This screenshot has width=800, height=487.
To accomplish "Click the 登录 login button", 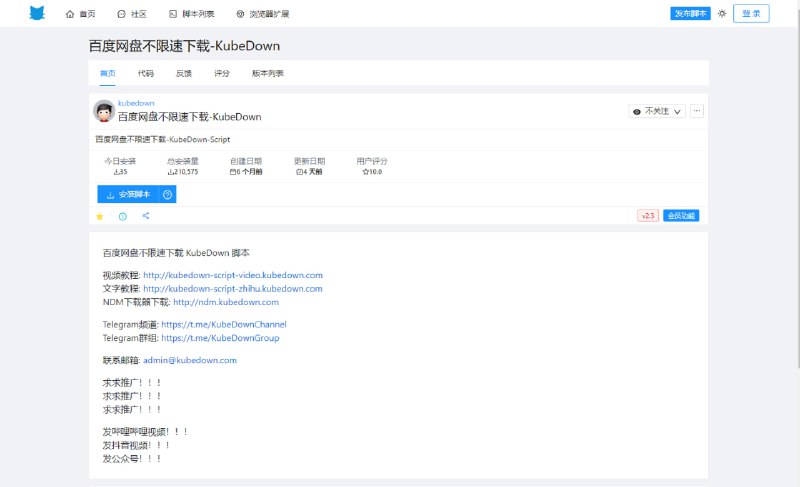I will click(751, 14).
